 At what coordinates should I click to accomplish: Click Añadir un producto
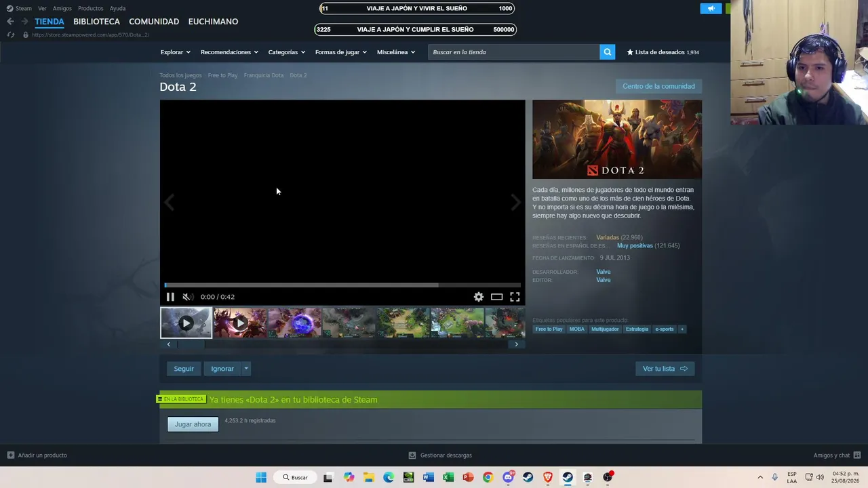point(37,455)
